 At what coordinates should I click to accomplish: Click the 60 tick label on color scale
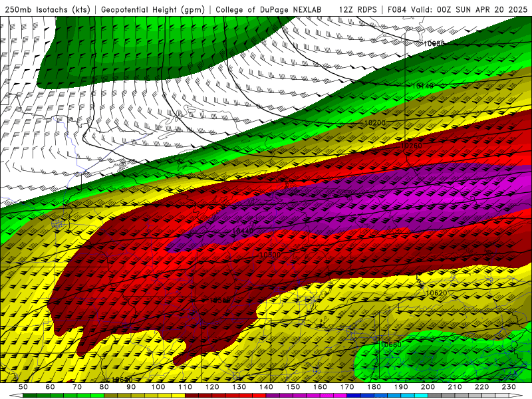tap(51, 387)
